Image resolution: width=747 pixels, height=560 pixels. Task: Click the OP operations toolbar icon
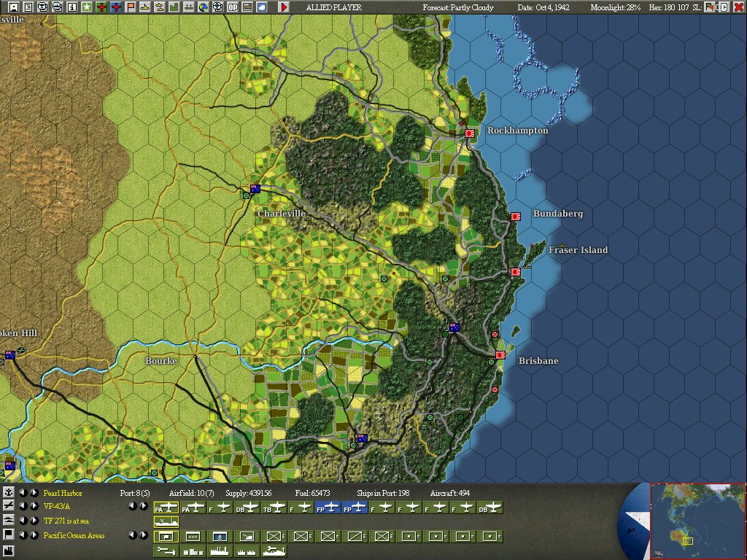(x=232, y=7)
